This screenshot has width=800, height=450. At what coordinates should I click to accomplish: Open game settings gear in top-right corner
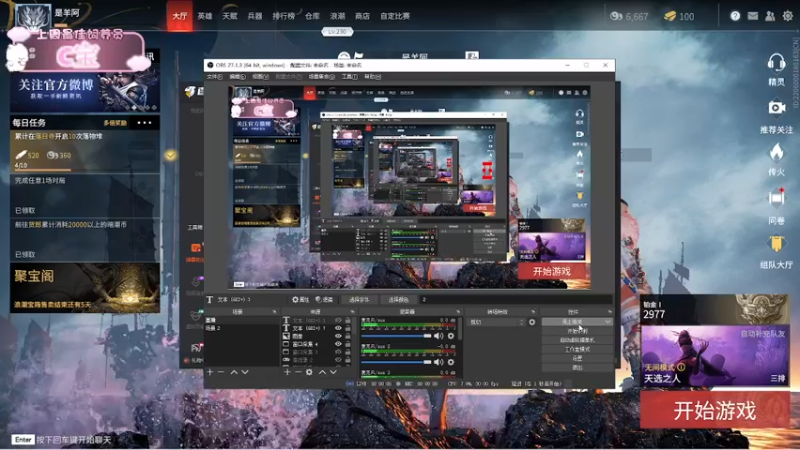pyautogui.click(x=788, y=16)
